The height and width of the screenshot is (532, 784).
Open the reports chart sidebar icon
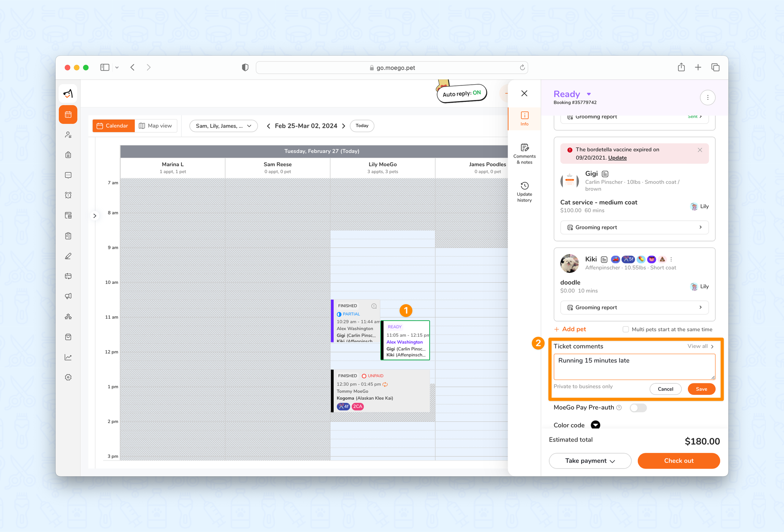pos(68,357)
